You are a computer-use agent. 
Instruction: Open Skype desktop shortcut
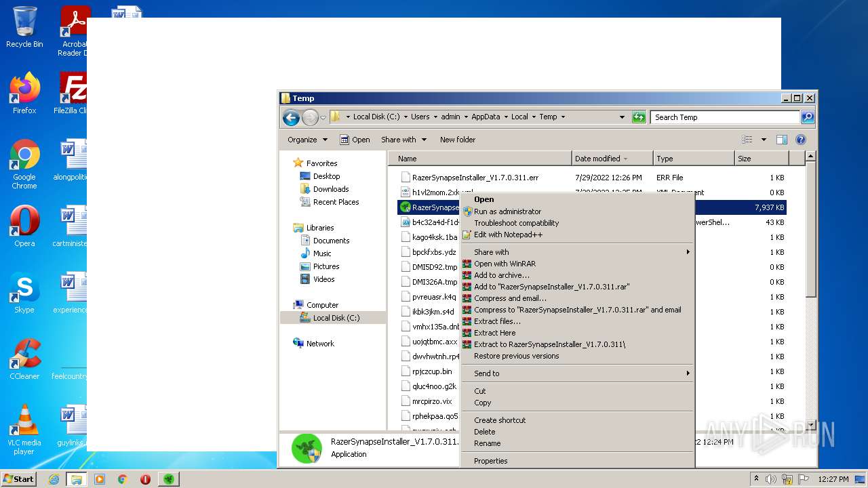24,293
